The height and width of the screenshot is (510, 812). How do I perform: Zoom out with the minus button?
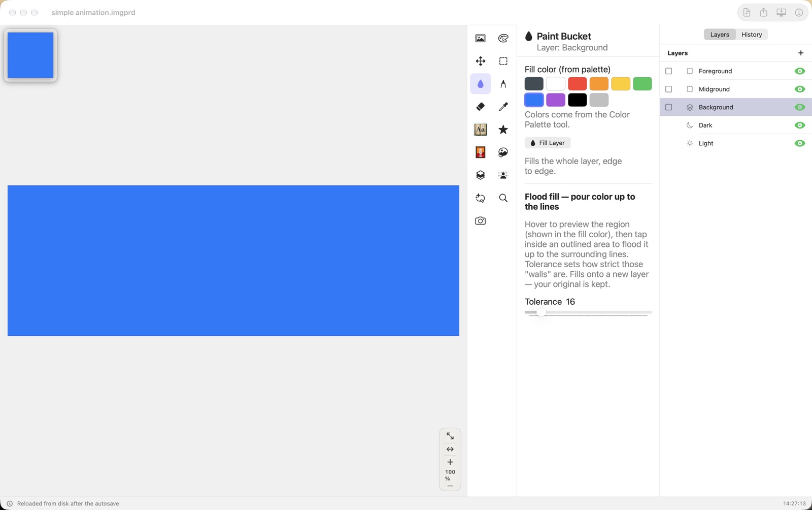pos(450,486)
